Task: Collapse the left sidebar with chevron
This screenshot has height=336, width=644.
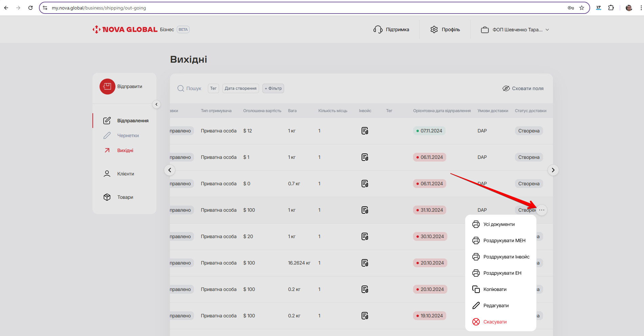Action: coord(156,104)
